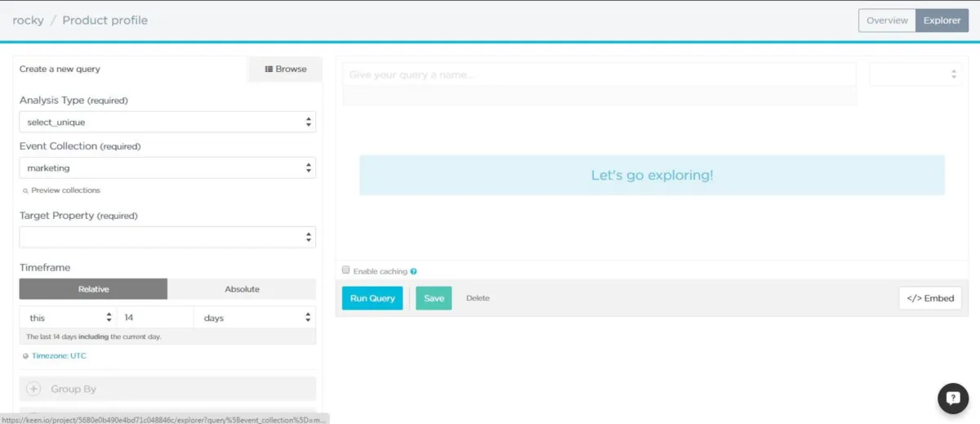The height and width of the screenshot is (424, 980).
Task: Click the Delete query link
Action: [x=478, y=298]
